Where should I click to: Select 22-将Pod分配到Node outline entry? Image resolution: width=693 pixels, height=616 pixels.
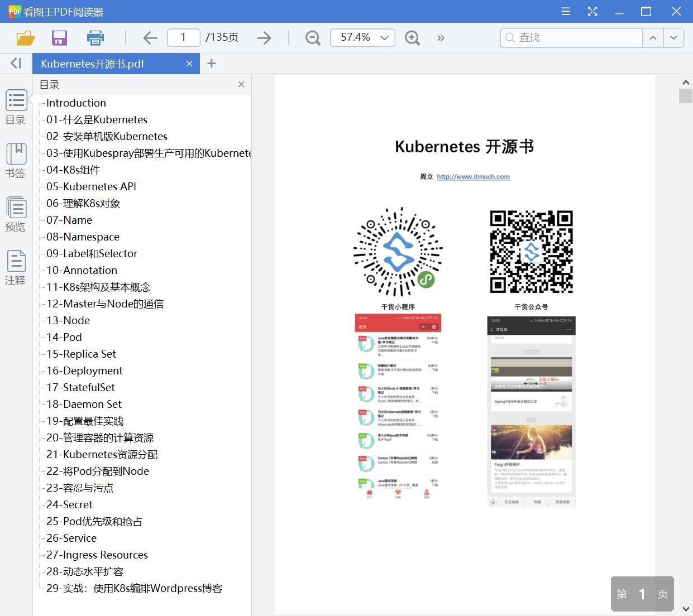(x=98, y=471)
